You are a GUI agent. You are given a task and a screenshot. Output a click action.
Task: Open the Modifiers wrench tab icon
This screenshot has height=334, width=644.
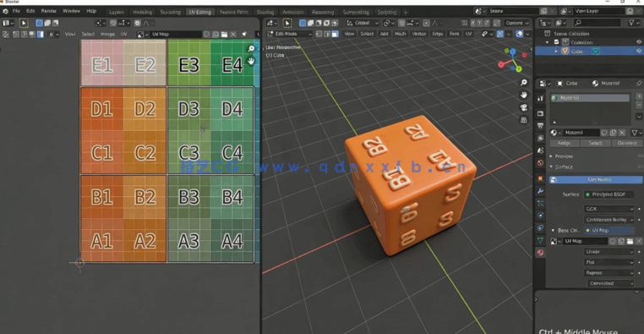541,190
